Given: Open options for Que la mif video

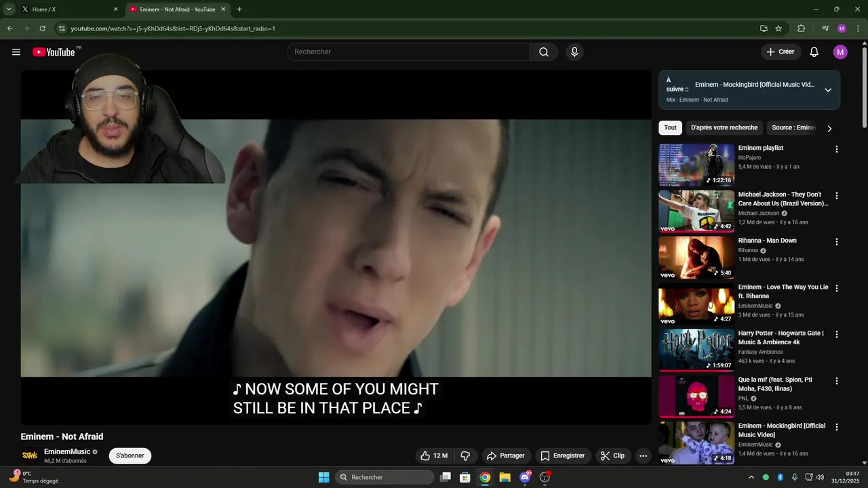Looking at the screenshot, I should tap(836, 380).
